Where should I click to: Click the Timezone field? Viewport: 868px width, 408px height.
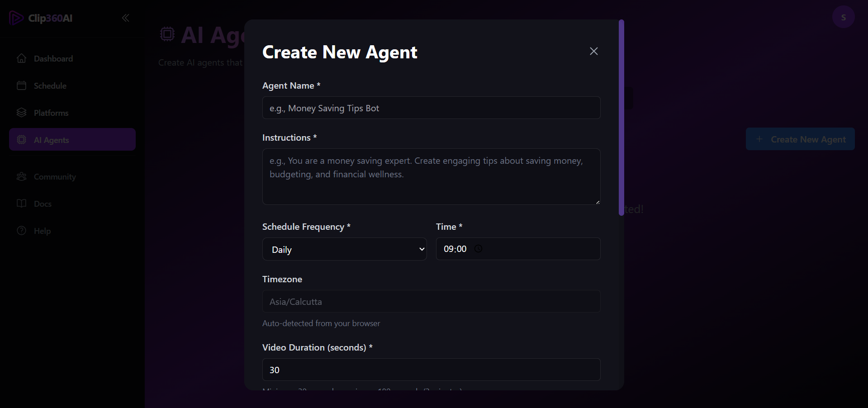431,302
